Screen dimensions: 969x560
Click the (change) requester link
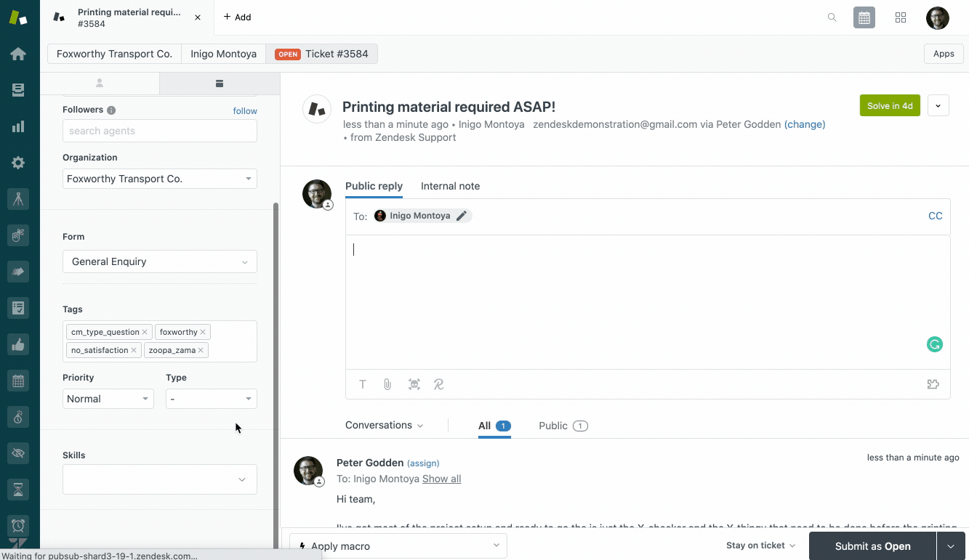point(805,124)
